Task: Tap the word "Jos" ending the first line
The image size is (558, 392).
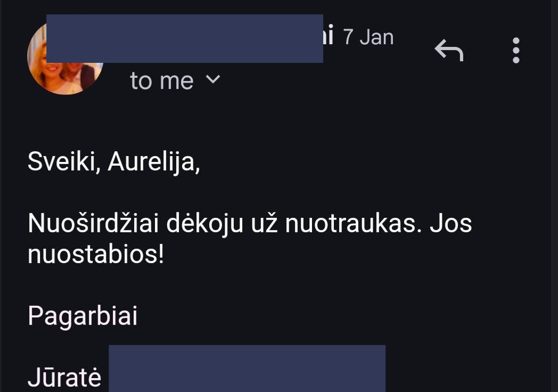Action: [451, 223]
